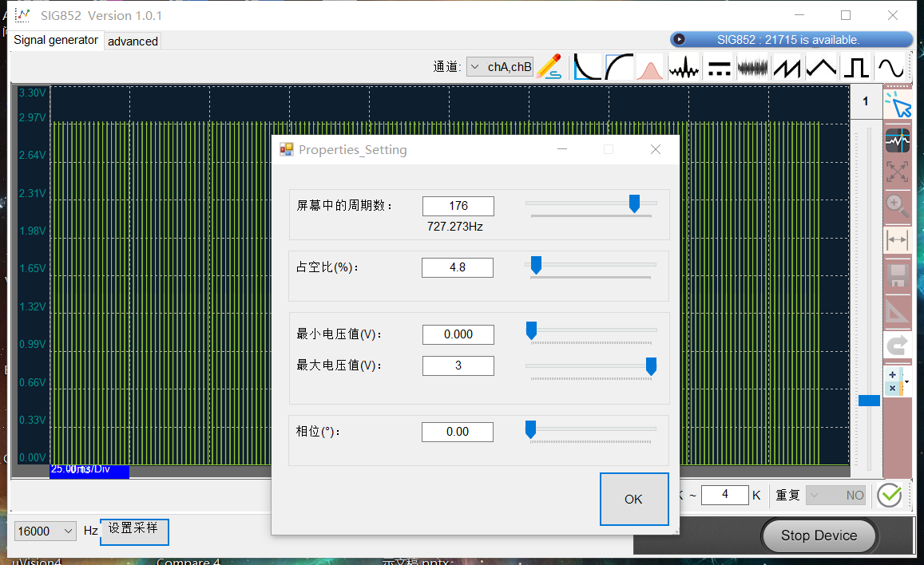Click the 最大电压值 slider thumb

pos(651,366)
